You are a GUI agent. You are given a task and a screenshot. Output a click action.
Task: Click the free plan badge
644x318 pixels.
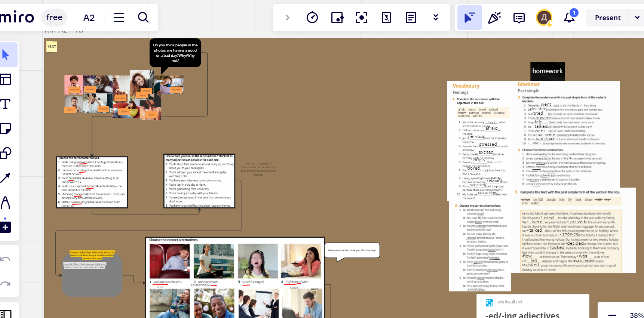(54, 18)
